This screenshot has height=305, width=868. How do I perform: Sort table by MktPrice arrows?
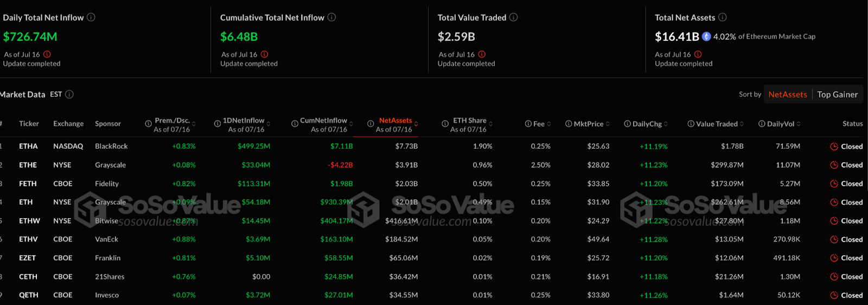(x=608, y=124)
